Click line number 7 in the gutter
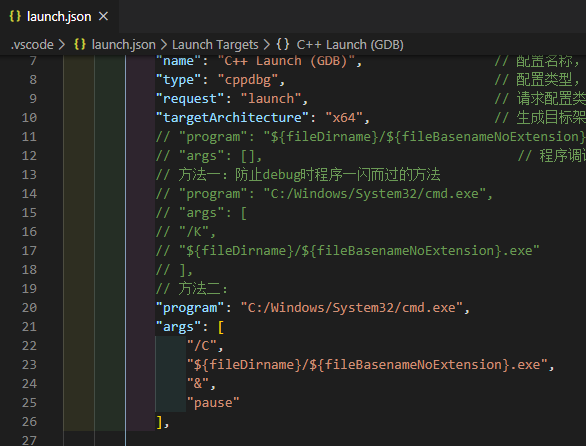Screen dimensions: 586x446 (33, 61)
